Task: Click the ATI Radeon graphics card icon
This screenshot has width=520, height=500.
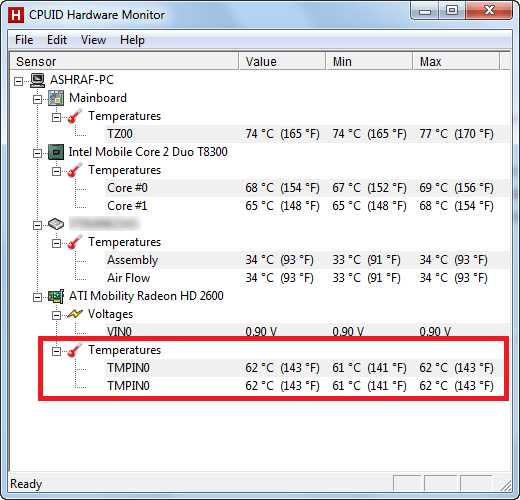Action: click(x=56, y=296)
